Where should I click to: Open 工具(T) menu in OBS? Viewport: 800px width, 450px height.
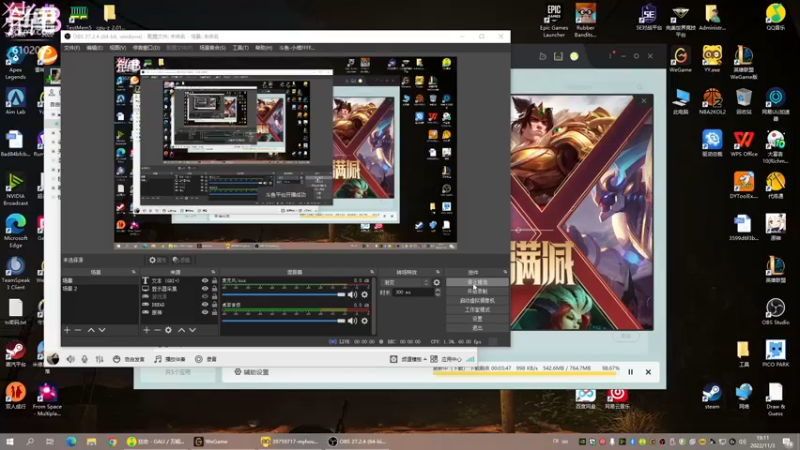[x=240, y=48]
